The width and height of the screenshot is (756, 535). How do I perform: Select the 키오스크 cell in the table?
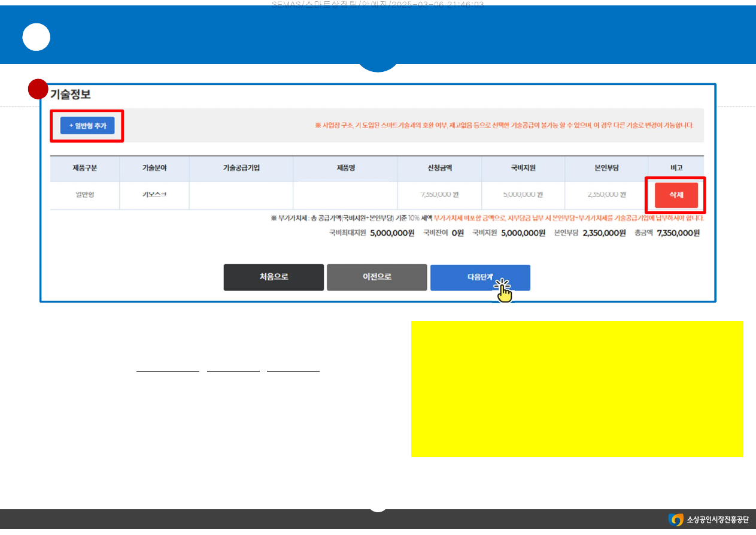pos(154,195)
